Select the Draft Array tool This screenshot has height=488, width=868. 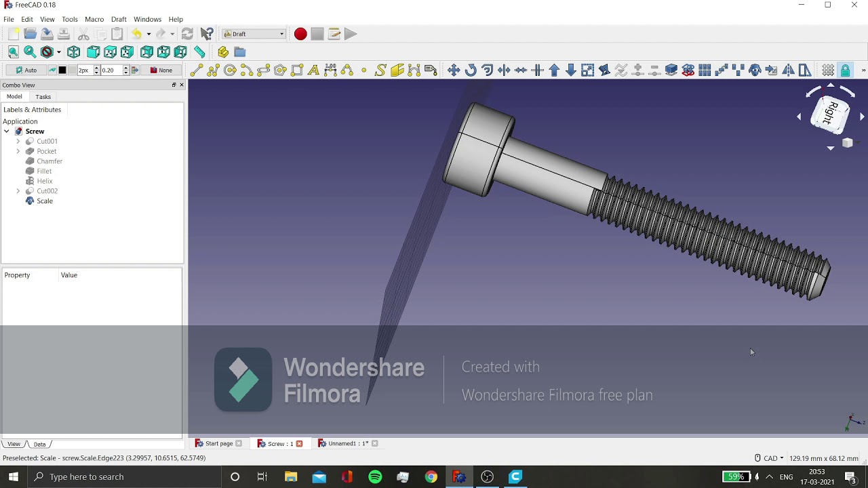(x=705, y=70)
